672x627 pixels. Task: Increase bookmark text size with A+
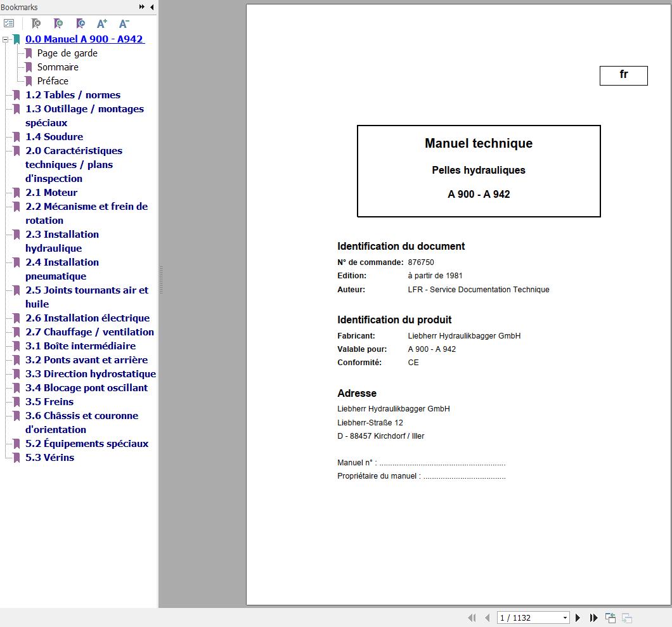pyautogui.click(x=102, y=23)
